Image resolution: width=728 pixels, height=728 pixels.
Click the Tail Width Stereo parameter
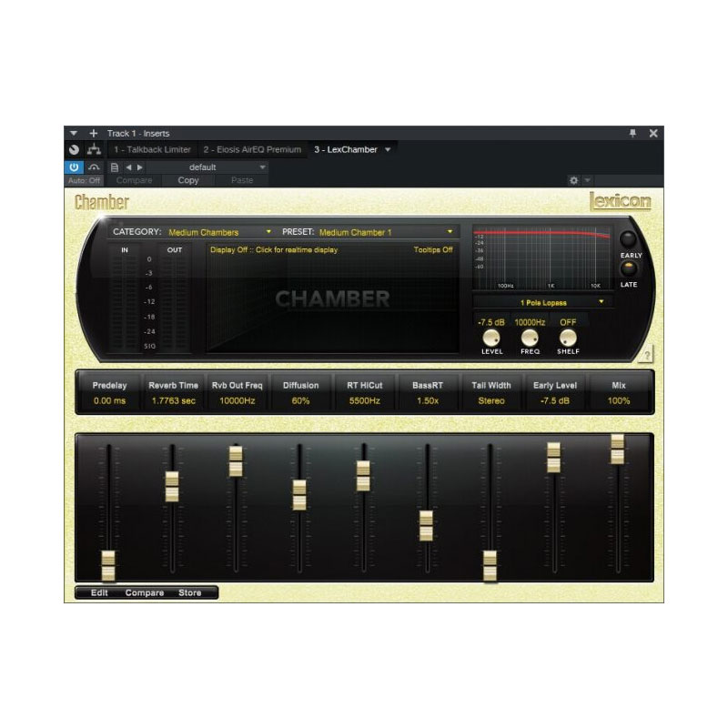pos(491,393)
